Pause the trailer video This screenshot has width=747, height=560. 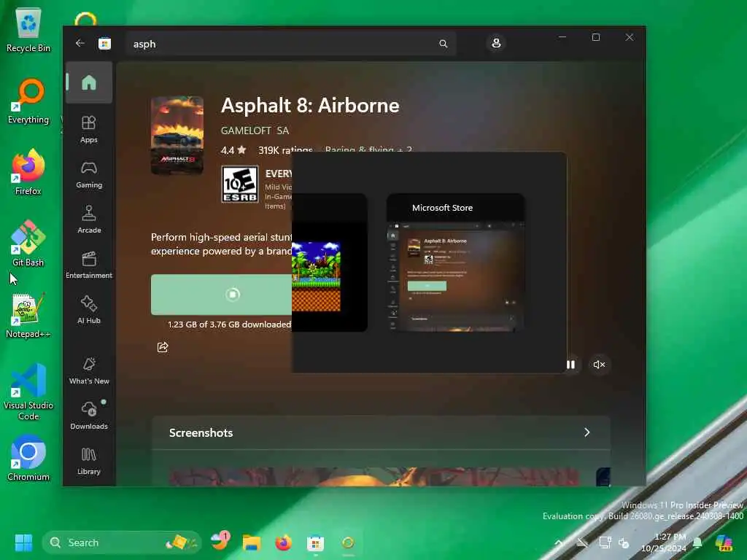tap(570, 365)
